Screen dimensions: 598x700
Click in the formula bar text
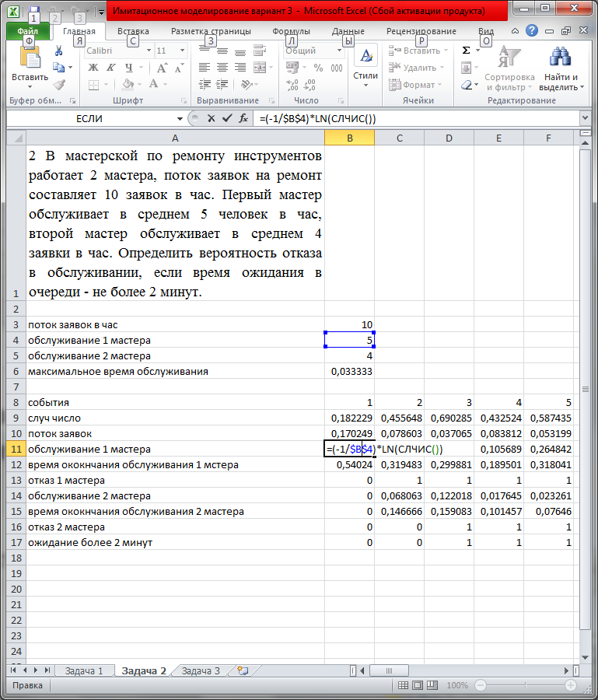coord(318,119)
